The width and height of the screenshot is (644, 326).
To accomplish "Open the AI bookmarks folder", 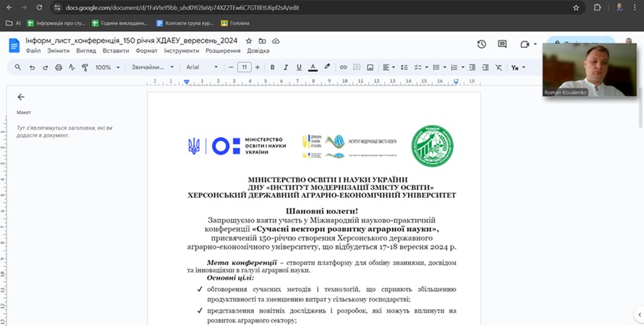I will pyautogui.click(x=13, y=23).
